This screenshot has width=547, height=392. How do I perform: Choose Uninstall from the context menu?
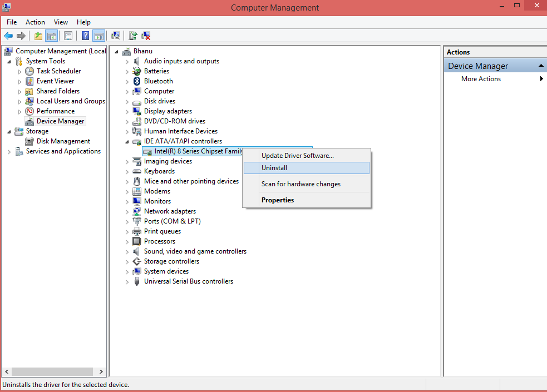click(307, 168)
